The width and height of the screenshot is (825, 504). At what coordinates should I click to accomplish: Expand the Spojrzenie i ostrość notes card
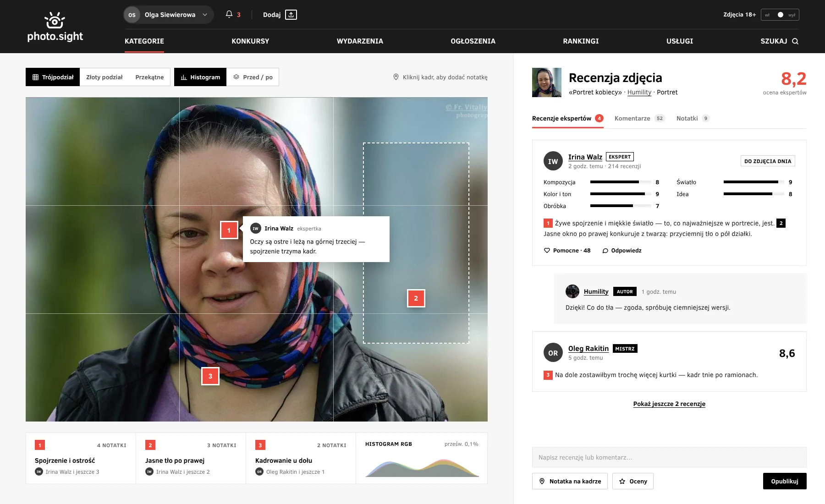pos(81,458)
